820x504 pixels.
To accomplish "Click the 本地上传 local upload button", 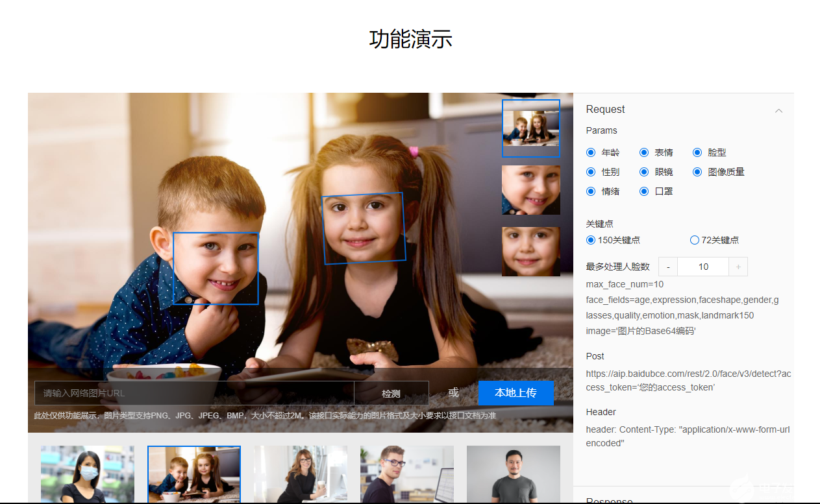I will pos(516,392).
